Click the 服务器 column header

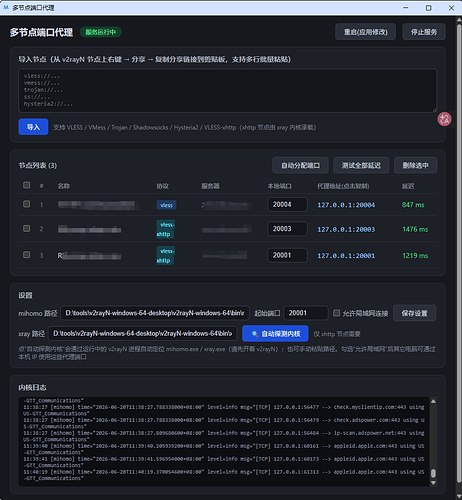click(x=210, y=186)
